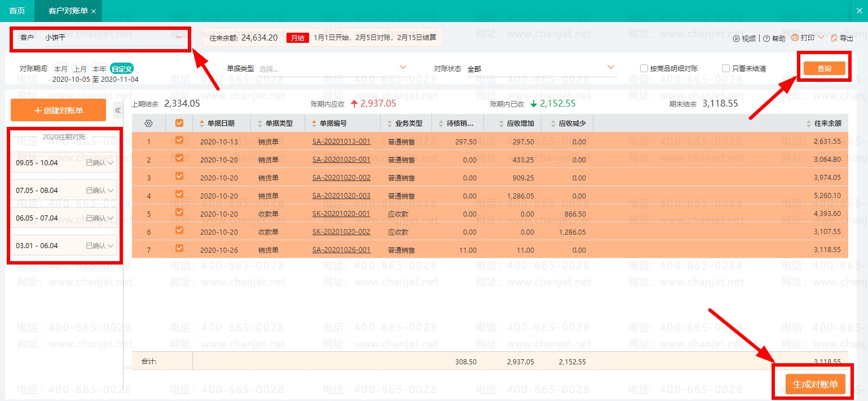Image resolution: width=868 pixels, height=401 pixels.
Task: Switch to the home tab
Action: click(x=17, y=11)
